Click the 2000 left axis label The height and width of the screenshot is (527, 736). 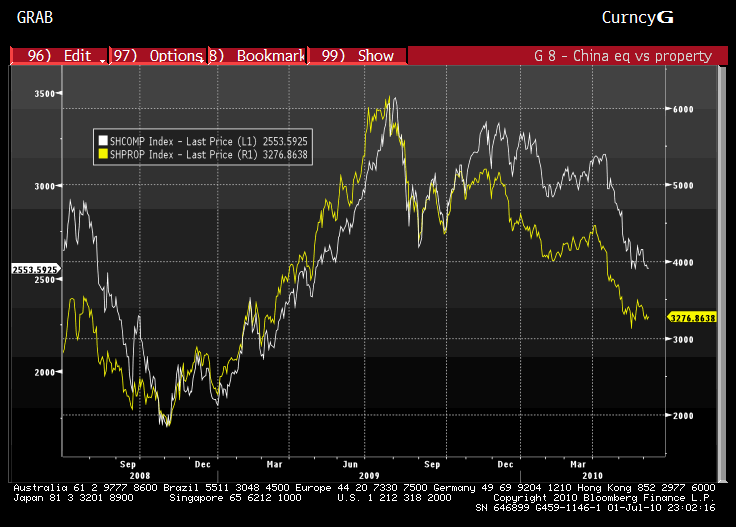pos(45,372)
